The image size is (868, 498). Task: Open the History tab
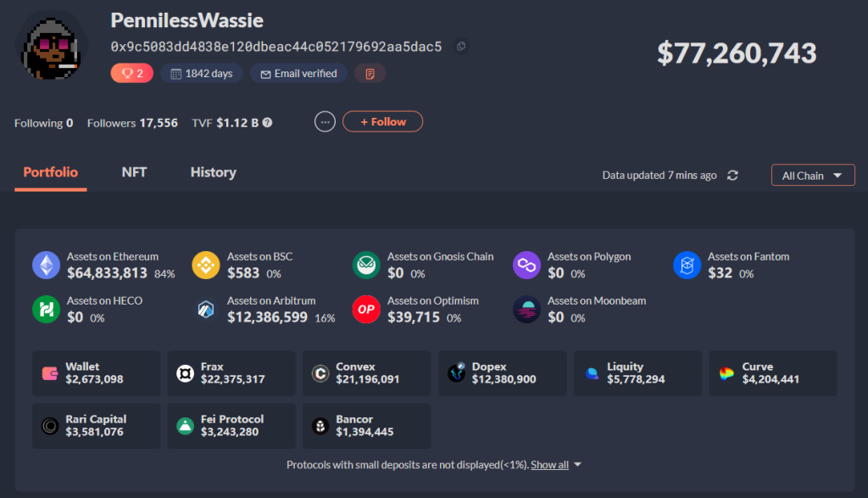pyautogui.click(x=213, y=172)
